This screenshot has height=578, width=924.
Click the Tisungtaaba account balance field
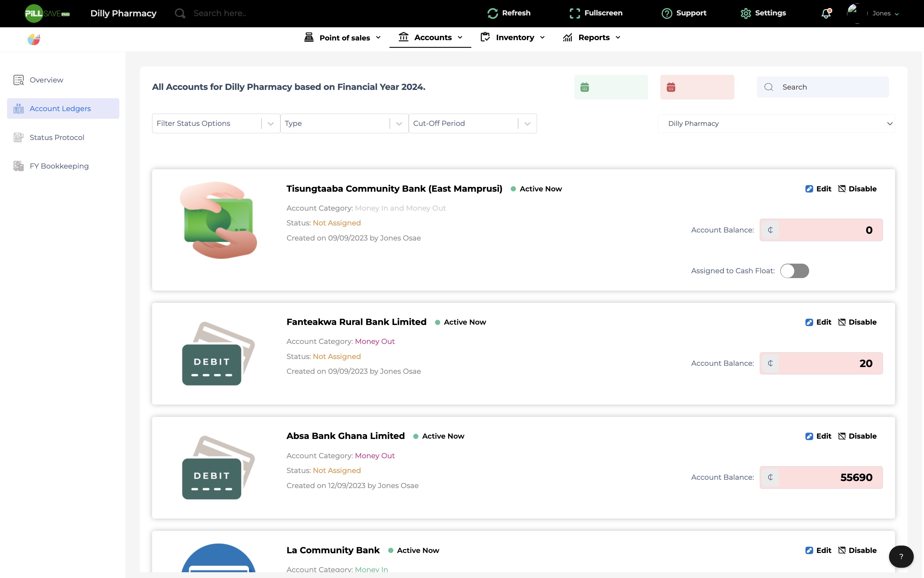[x=821, y=230]
